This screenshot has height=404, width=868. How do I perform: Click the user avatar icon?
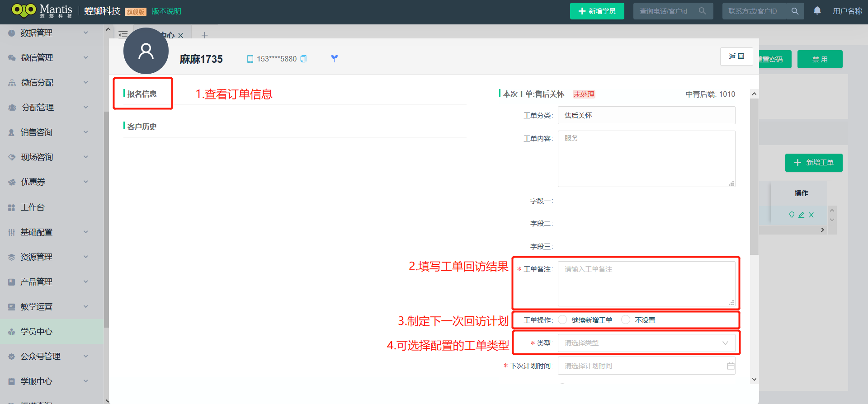pos(146,51)
